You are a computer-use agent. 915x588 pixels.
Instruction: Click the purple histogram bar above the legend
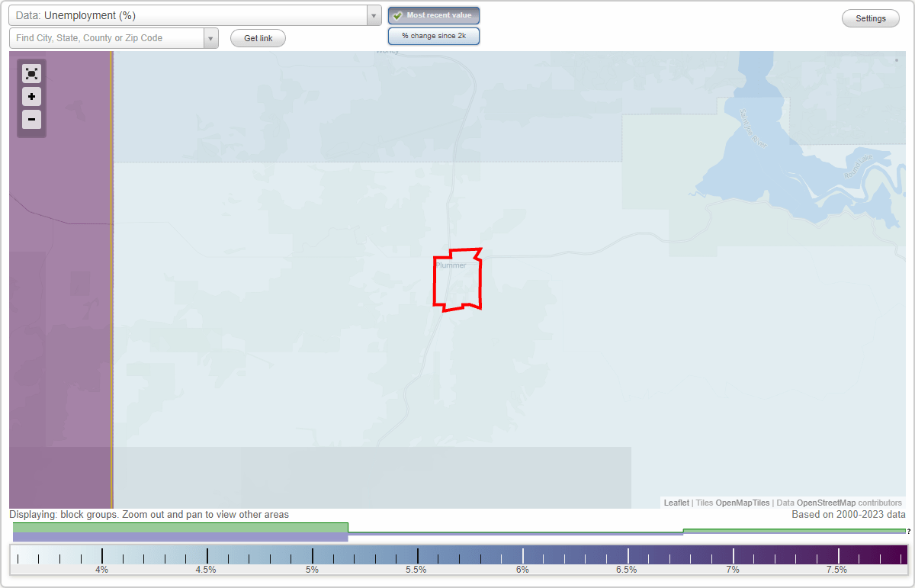181,537
